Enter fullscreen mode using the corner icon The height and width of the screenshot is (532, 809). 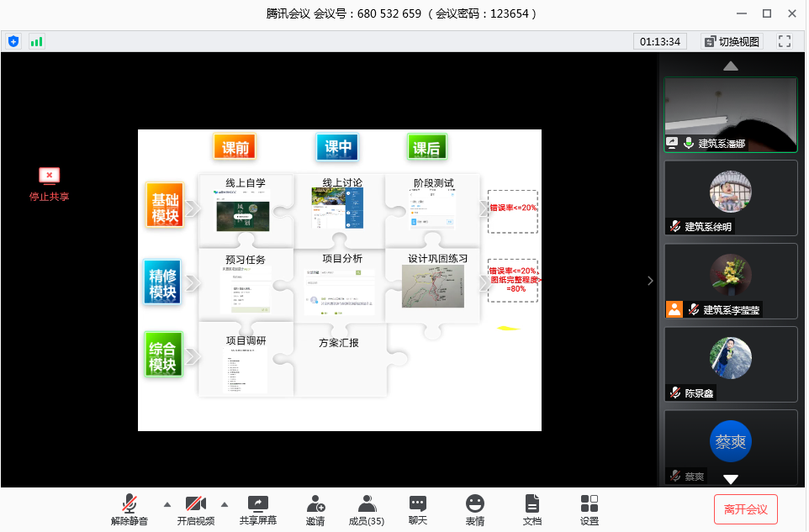click(785, 41)
